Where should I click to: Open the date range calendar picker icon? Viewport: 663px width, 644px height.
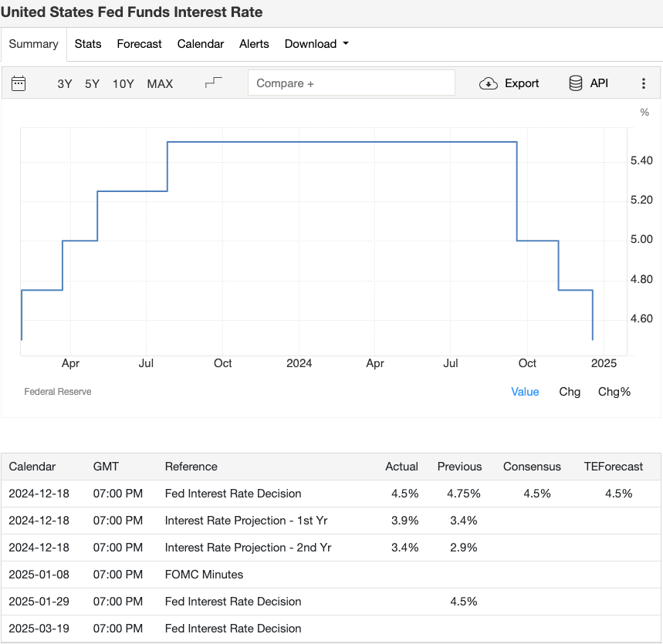point(18,83)
